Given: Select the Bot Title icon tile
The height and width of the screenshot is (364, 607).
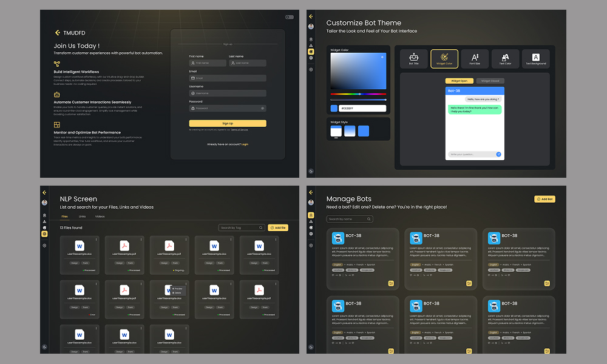Looking at the screenshot, I should pyautogui.click(x=414, y=58).
